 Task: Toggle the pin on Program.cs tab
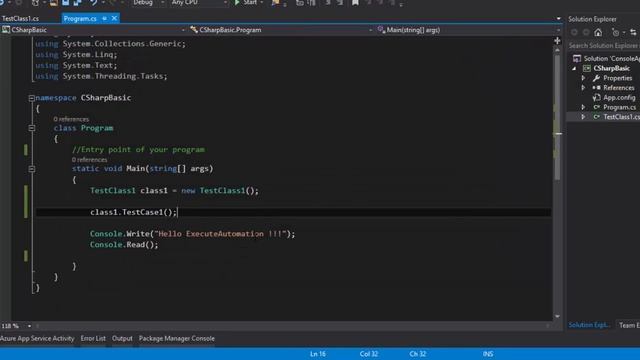click(104, 18)
